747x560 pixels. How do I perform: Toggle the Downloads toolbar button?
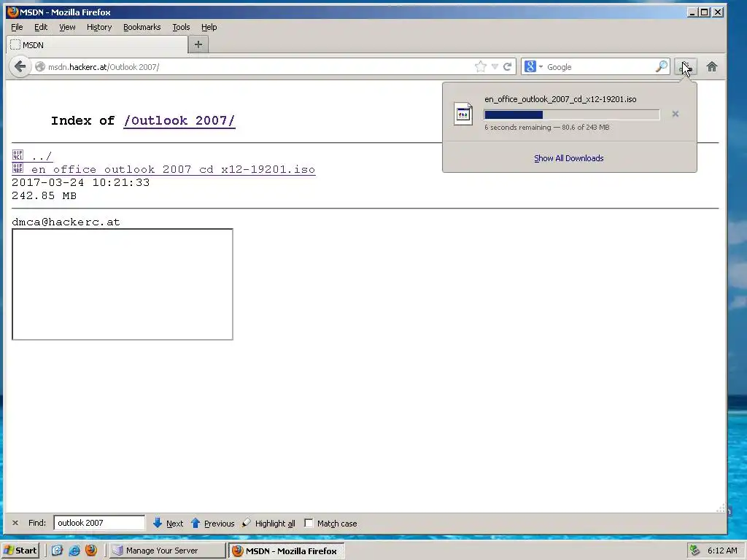pyautogui.click(x=686, y=67)
